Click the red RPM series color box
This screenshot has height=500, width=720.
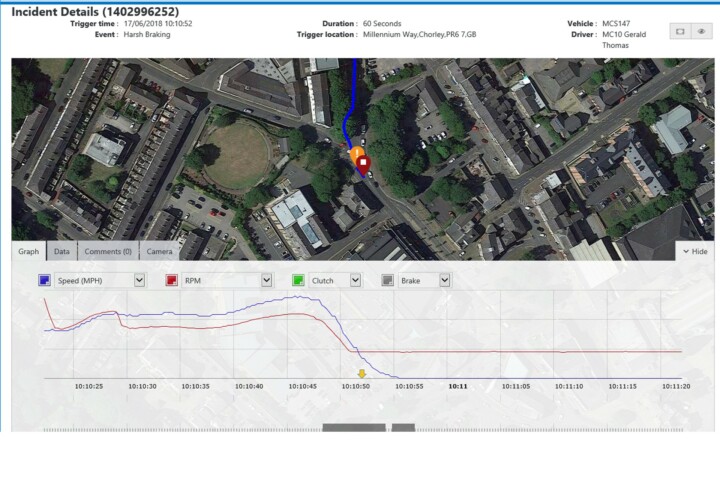(171, 281)
